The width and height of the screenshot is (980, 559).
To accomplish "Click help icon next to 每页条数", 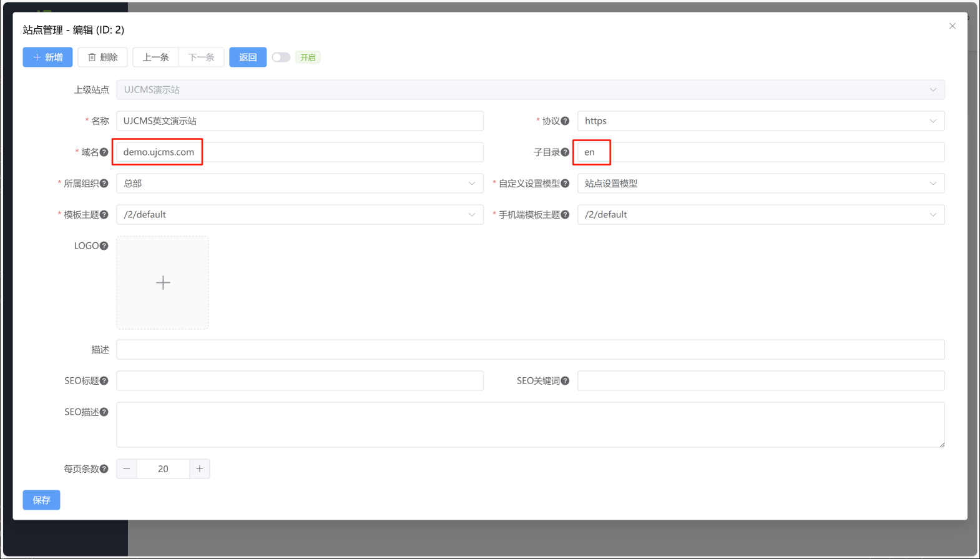I will coord(104,469).
